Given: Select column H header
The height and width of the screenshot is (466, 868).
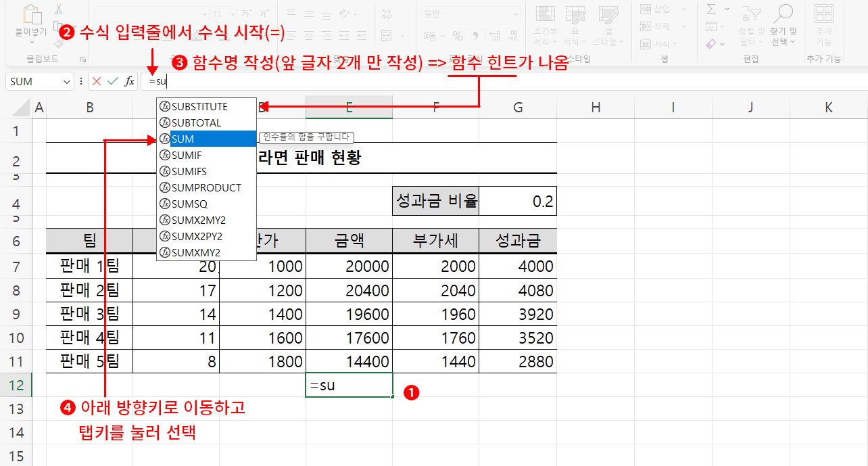Looking at the screenshot, I should point(596,107).
